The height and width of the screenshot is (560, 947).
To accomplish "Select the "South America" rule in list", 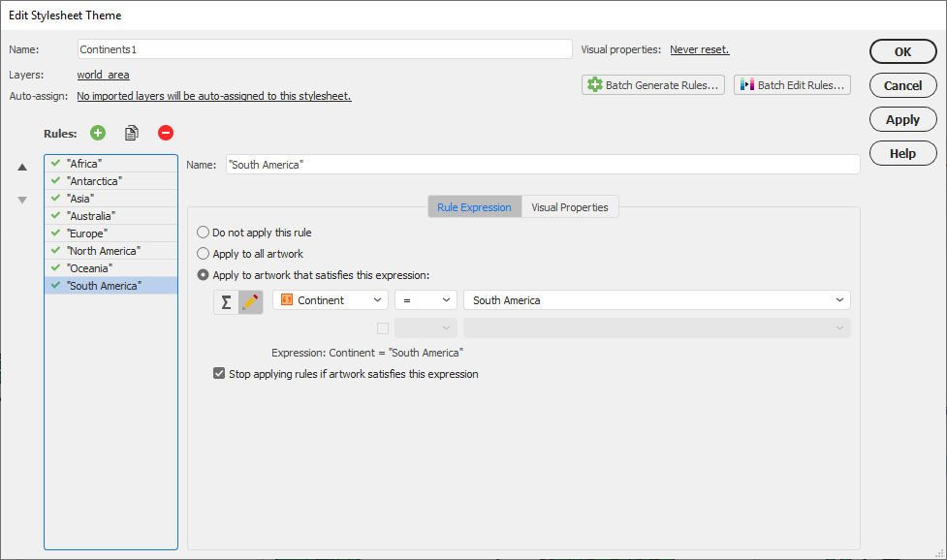I will [x=111, y=286].
